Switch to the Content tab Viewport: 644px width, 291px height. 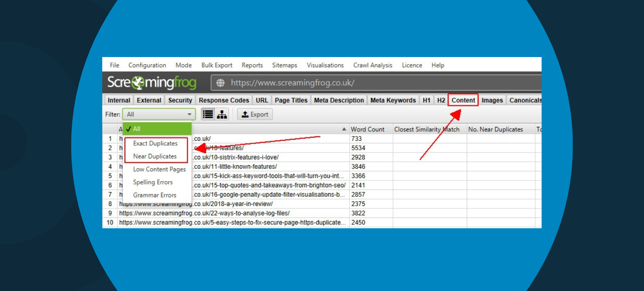click(x=463, y=100)
